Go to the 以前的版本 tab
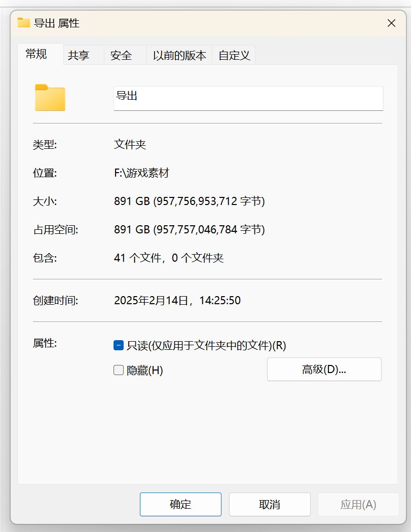This screenshot has height=532, width=411. click(179, 56)
